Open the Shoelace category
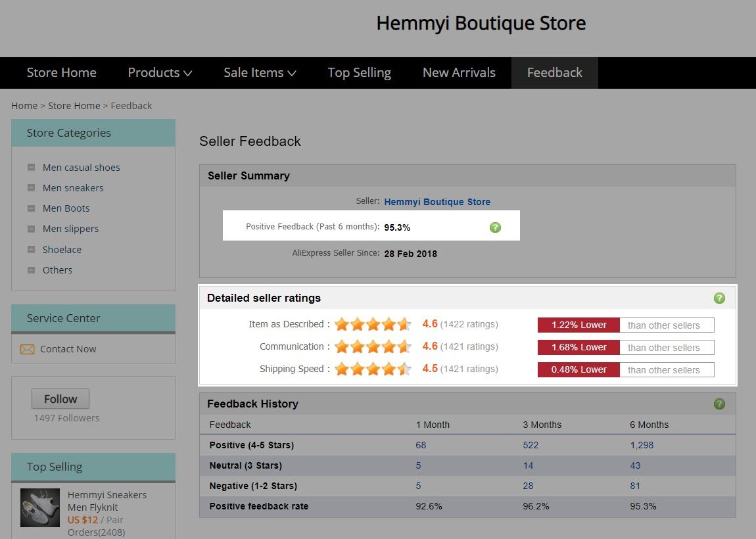 [62, 249]
